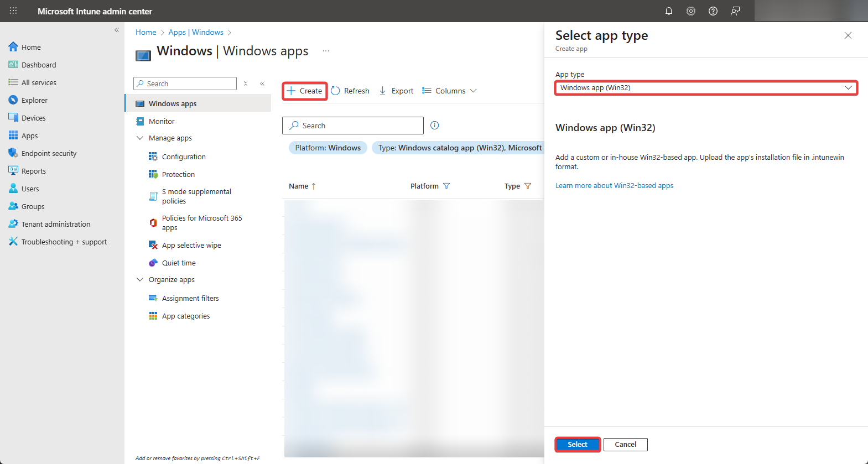This screenshot has height=464, width=868.
Task: Open the Columns dropdown
Action: click(x=449, y=91)
